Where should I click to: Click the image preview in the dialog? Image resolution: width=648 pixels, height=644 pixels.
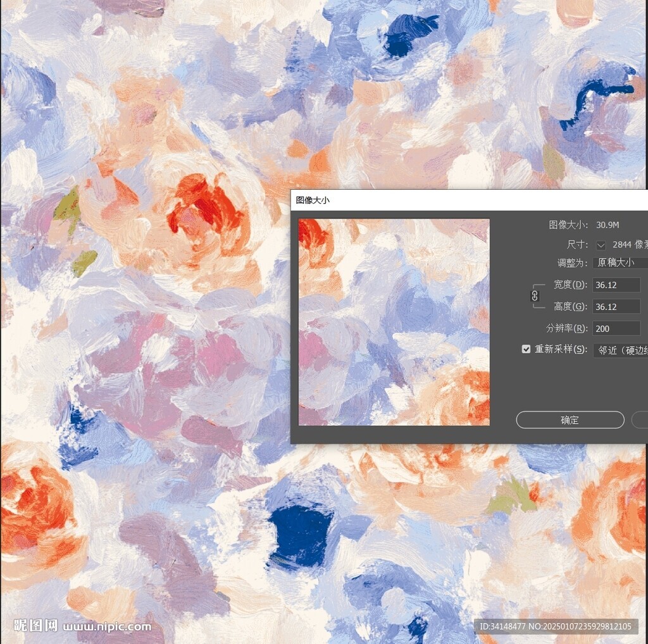point(394,322)
